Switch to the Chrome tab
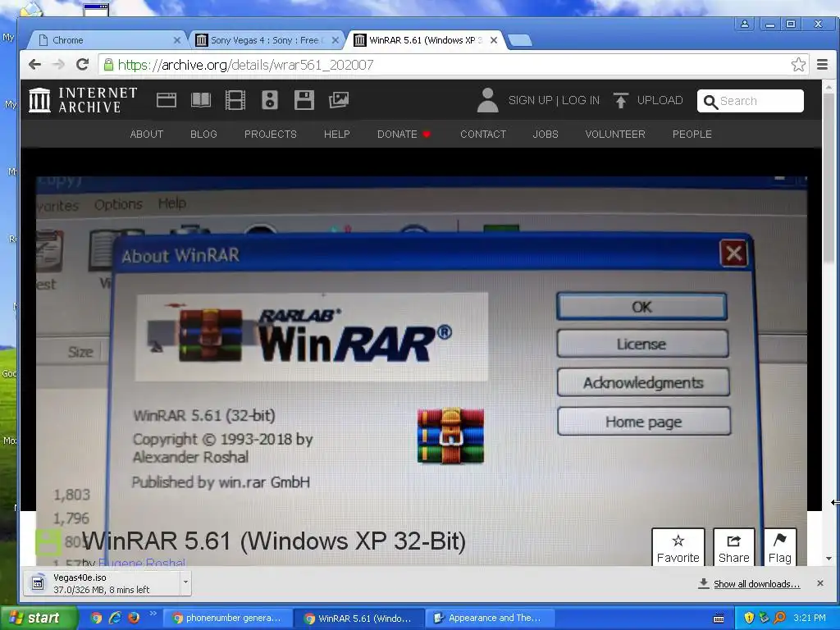 pyautogui.click(x=107, y=40)
